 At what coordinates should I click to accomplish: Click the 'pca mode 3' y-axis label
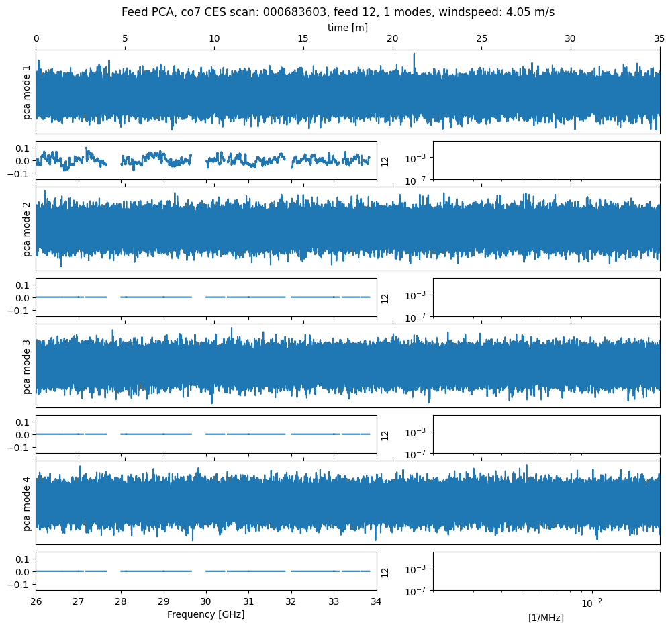tap(28, 366)
